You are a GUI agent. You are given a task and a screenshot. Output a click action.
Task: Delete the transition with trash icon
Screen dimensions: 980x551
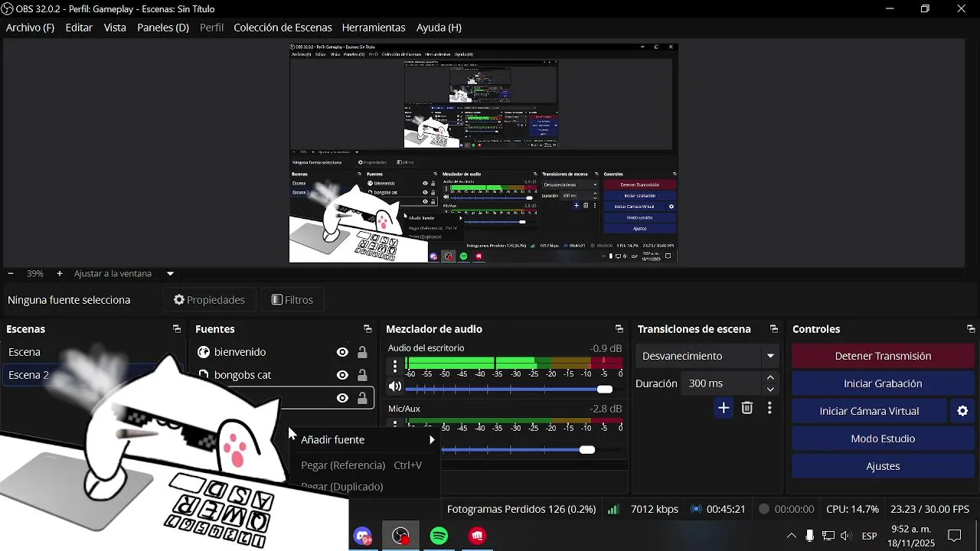[747, 408]
